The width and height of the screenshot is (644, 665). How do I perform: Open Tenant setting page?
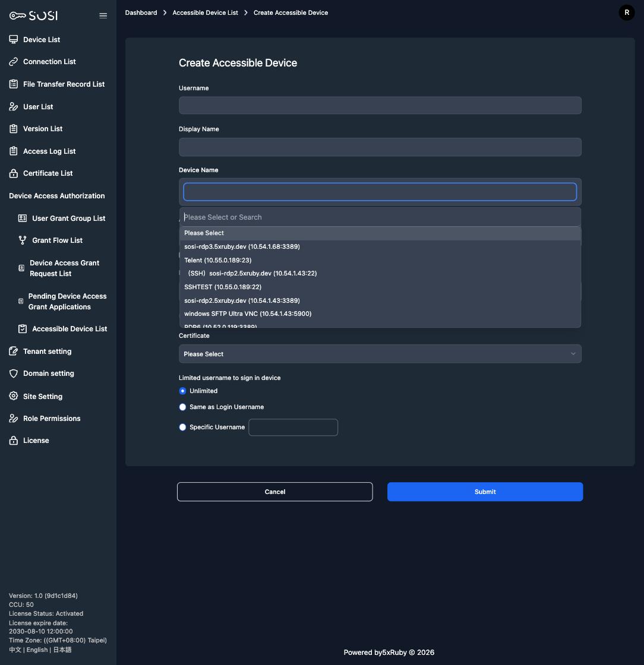(47, 351)
